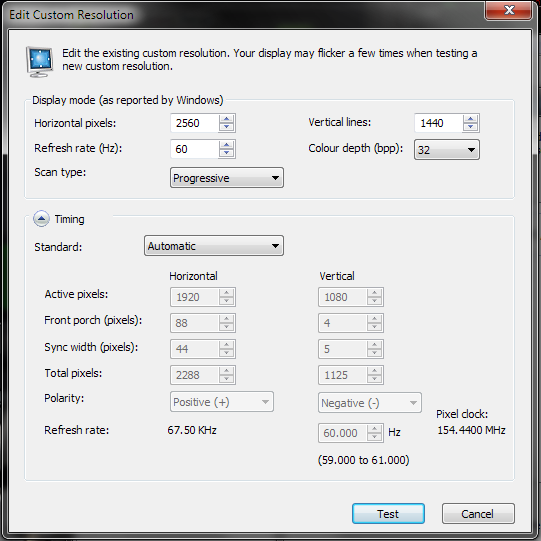The width and height of the screenshot is (541, 541).
Task: Click vertical Total pixels field 1125
Action: 343,375
